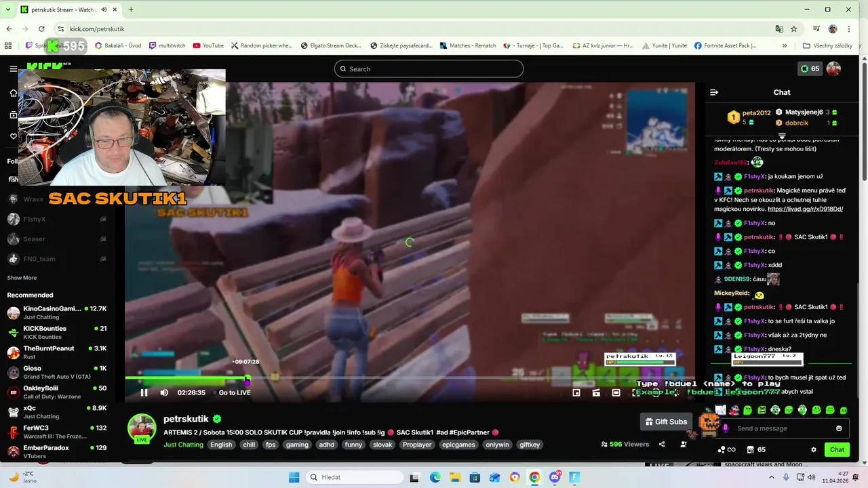Seek on the stream progress bar

410,378
